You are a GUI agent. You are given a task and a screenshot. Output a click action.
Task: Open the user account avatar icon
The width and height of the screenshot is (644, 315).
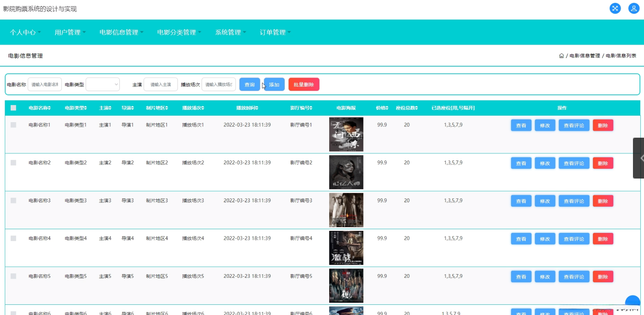pos(634,8)
